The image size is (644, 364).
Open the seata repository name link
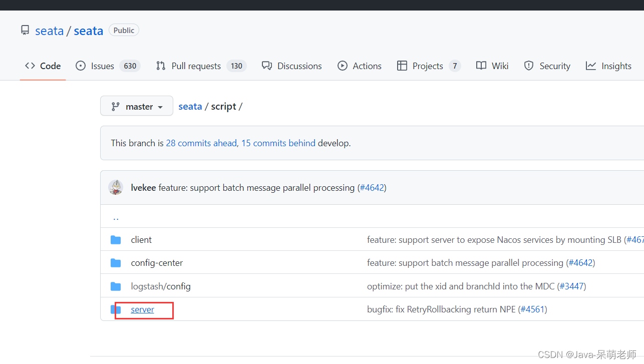click(88, 31)
